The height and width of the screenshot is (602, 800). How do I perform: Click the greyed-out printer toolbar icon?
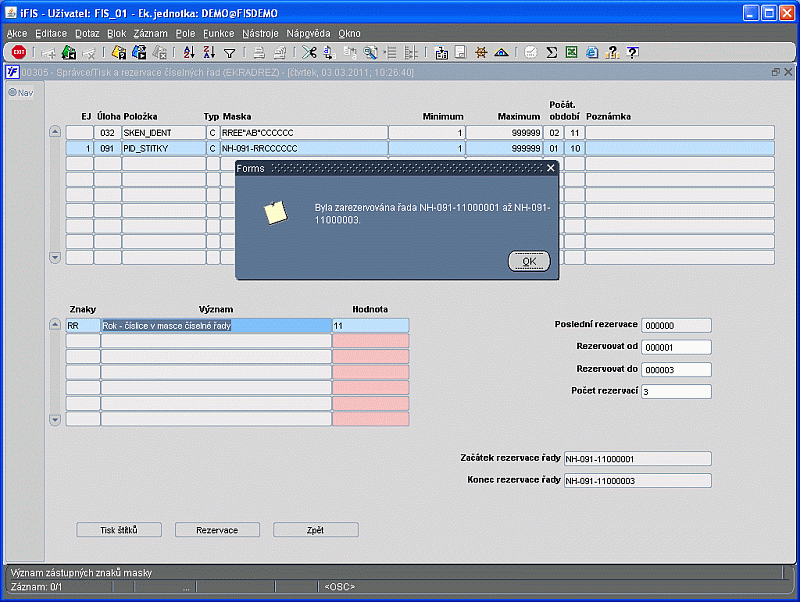click(x=259, y=52)
